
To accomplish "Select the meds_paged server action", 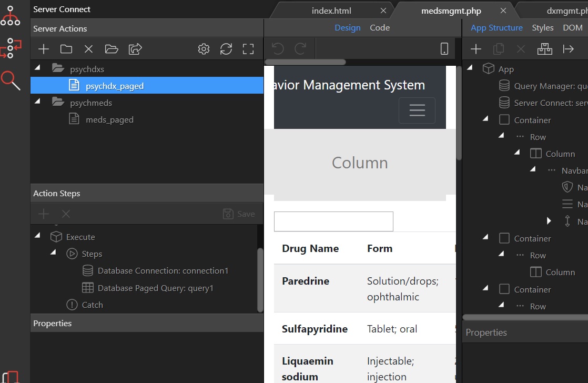I will pyautogui.click(x=109, y=119).
